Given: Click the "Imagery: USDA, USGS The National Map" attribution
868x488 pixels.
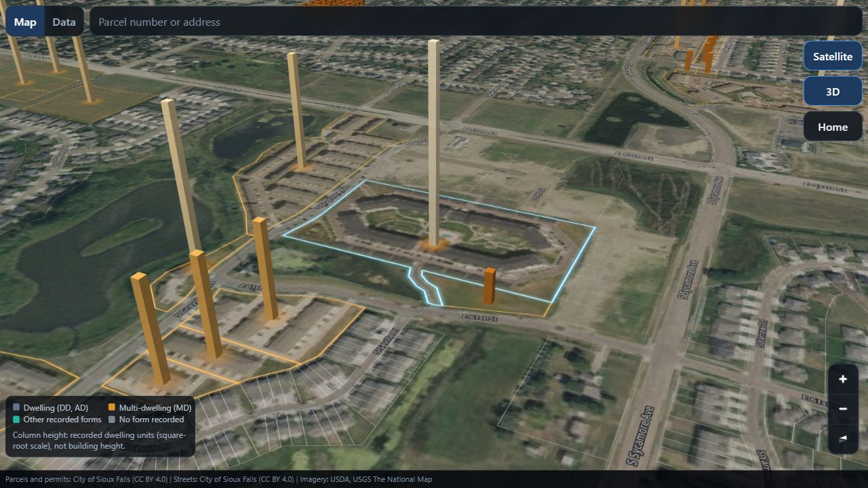Looking at the screenshot, I should pos(366,479).
